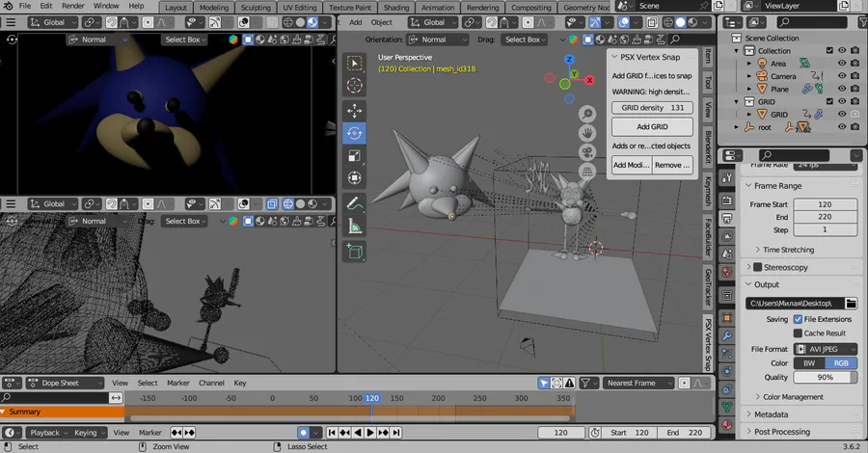Click frame 120 playhead marker
Screen dimensions: 868x453
372,398
